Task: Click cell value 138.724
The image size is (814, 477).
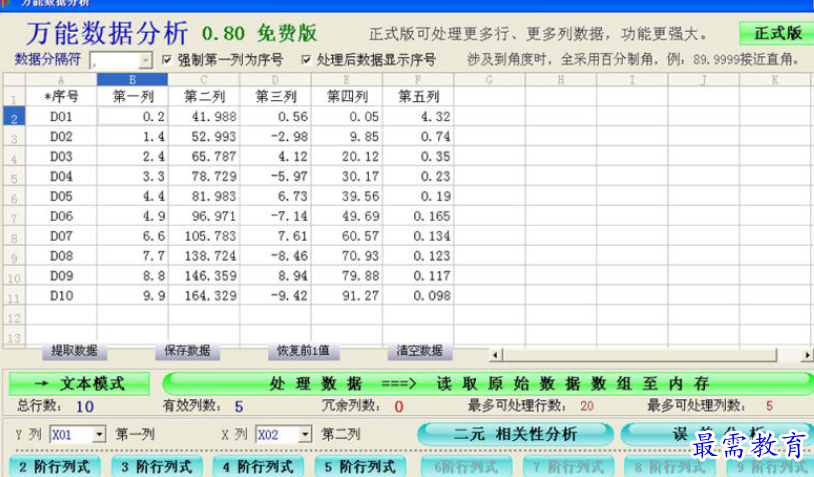Action: pyautogui.click(x=204, y=256)
